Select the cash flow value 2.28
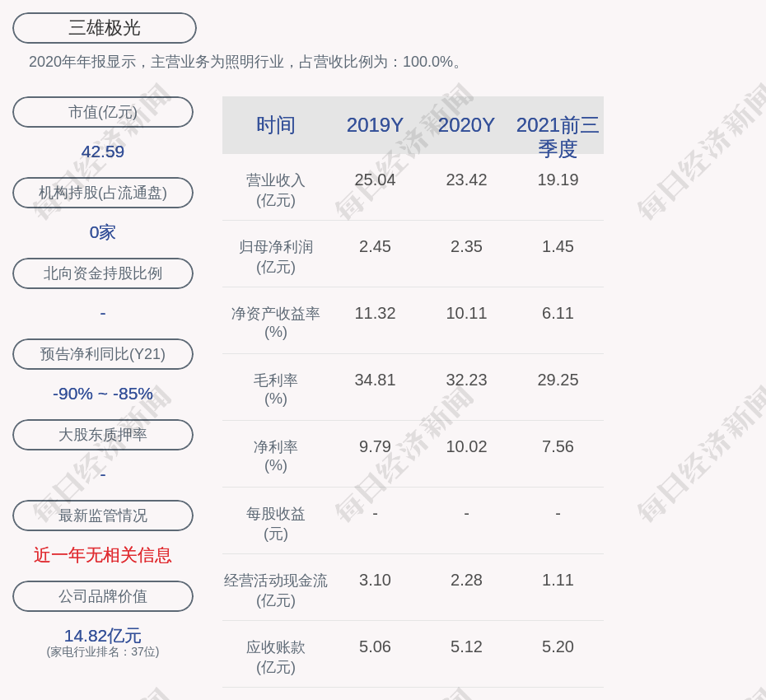This screenshot has height=700, width=766. [x=466, y=580]
